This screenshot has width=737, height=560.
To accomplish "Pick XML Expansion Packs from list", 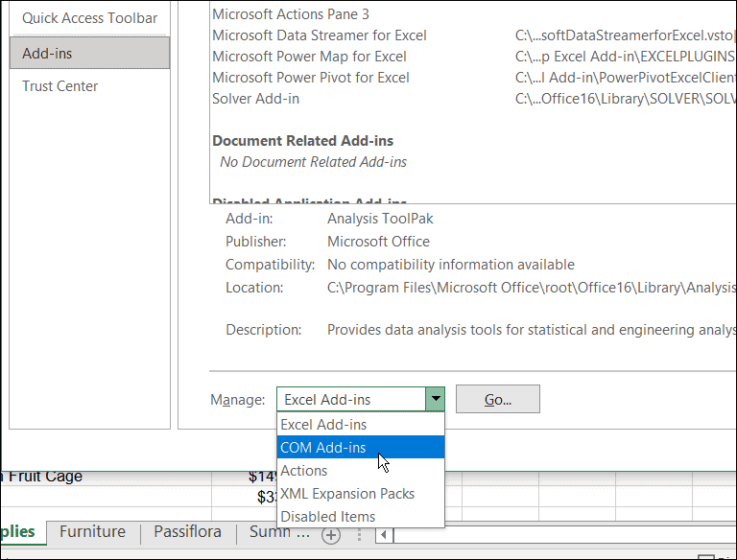I will [x=347, y=494].
